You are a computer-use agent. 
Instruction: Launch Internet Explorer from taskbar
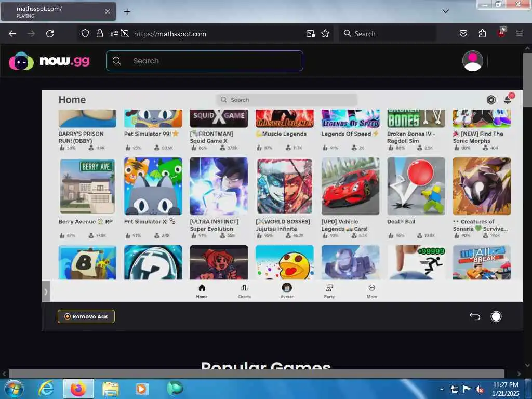[x=46, y=389]
